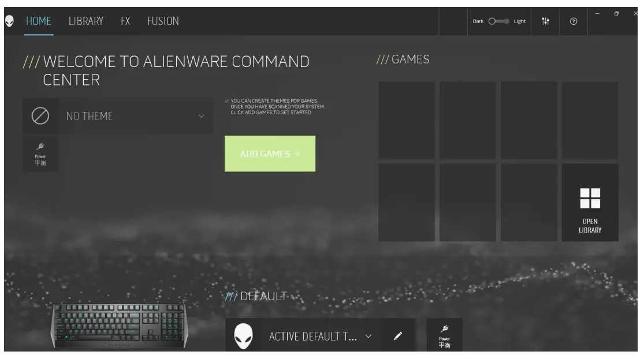Select the No Theme crossed-circle icon
This screenshot has height=355, width=644.
39,115
